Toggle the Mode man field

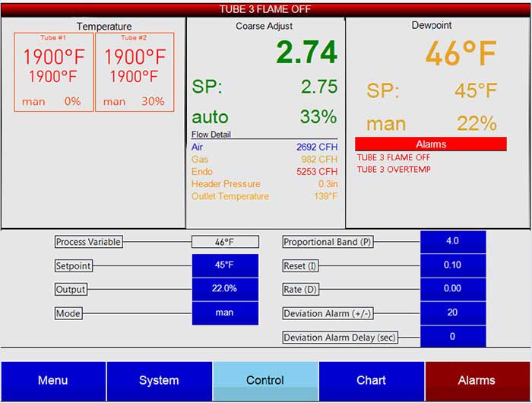[225, 313]
